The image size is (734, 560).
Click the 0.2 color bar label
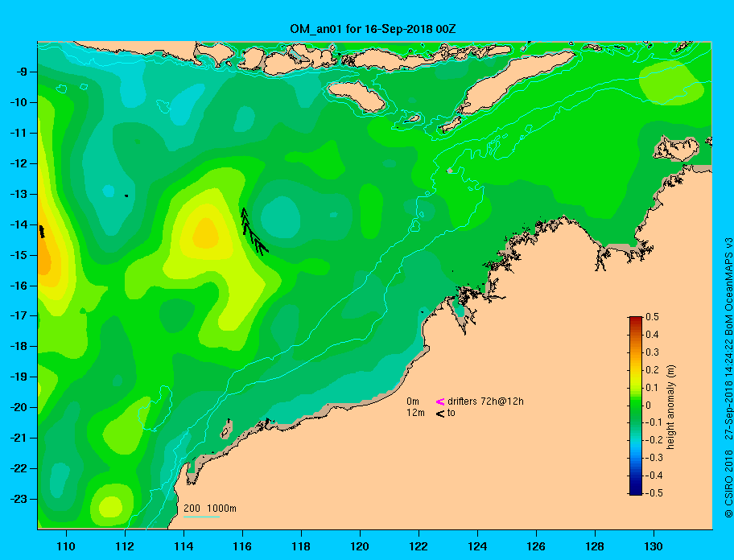(652, 370)
